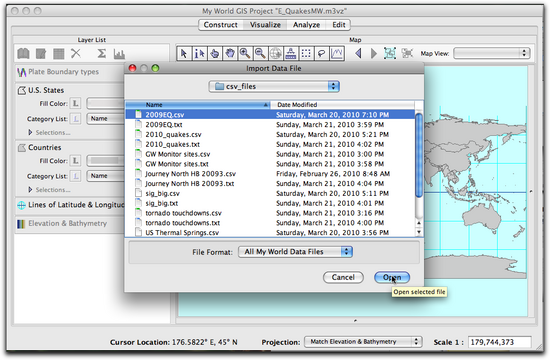Click the Open button

click(x=392, y=277)
